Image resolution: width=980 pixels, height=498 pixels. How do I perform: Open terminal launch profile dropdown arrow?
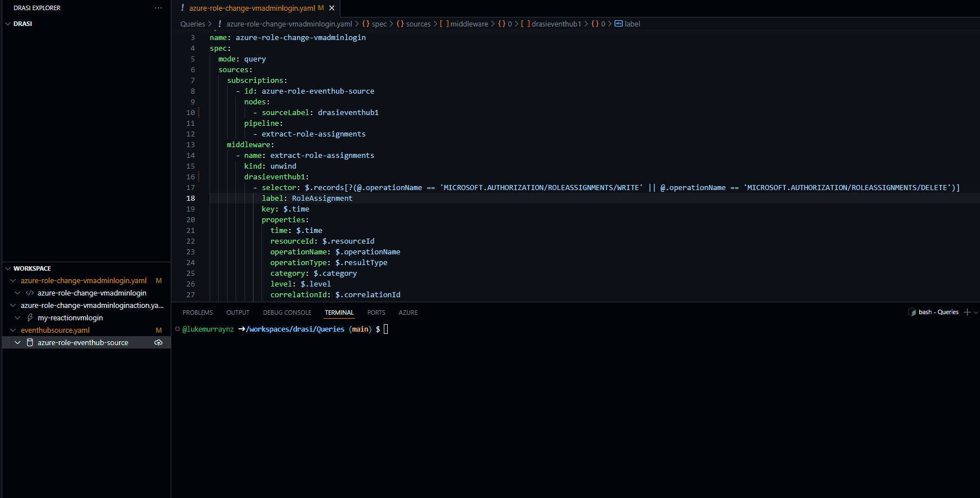tap(976, 312)
